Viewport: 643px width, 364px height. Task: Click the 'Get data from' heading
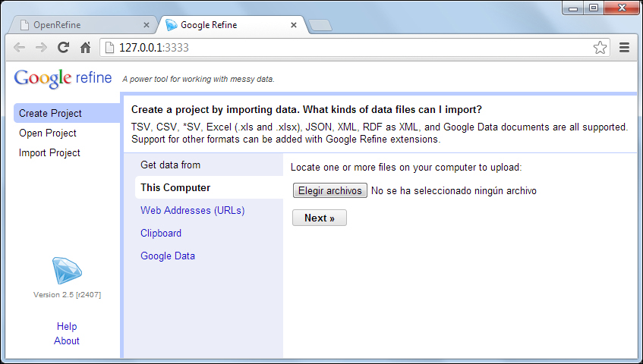coord(170,165)
